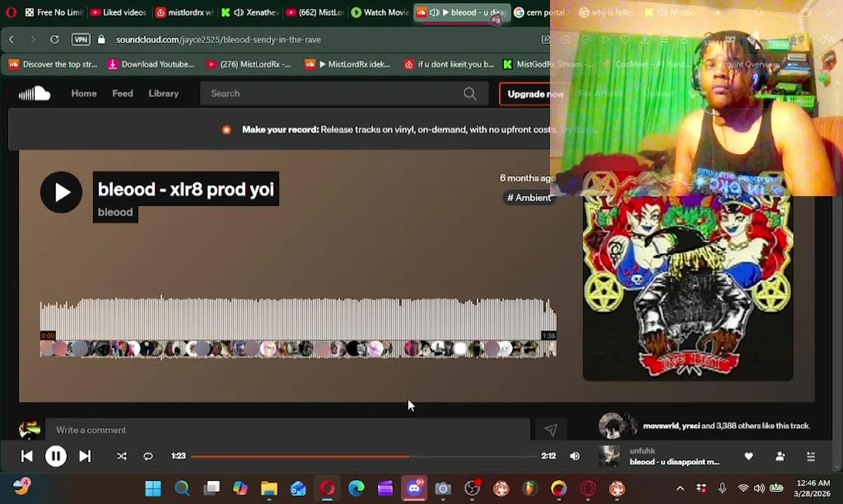Open the Windows Start menu
Image resolution: width=843 pixels, height=504 pixels.
tap(153, 489)
